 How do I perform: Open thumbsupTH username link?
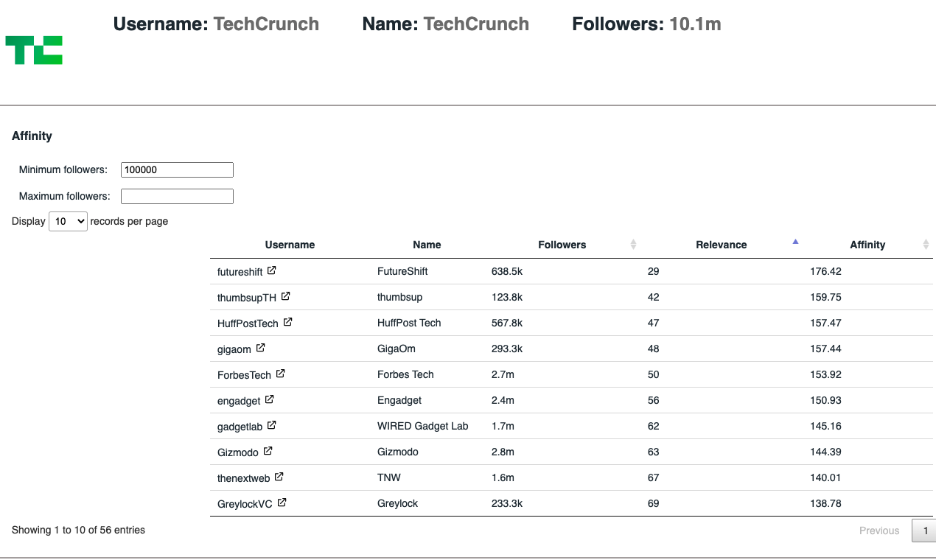(247, 298)
